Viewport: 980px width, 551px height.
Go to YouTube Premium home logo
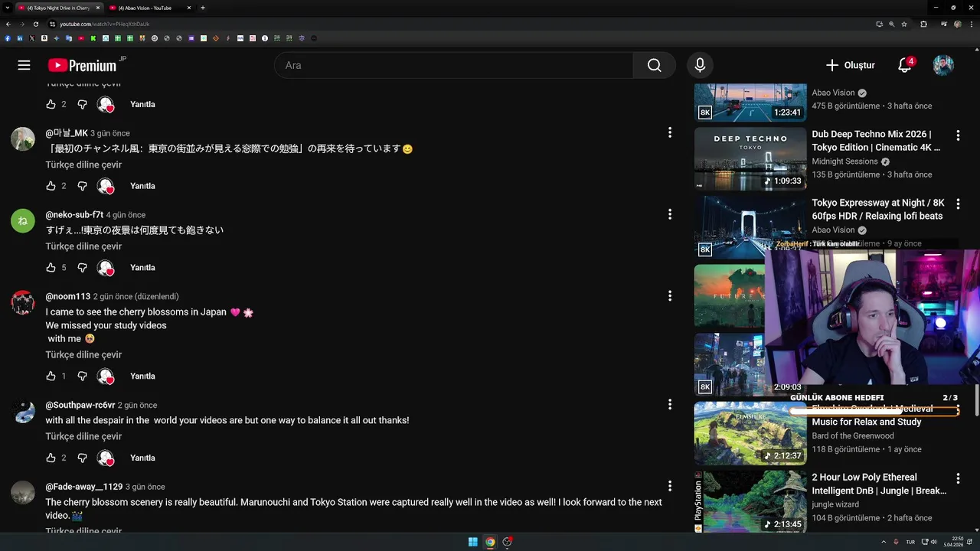[83, 65]
